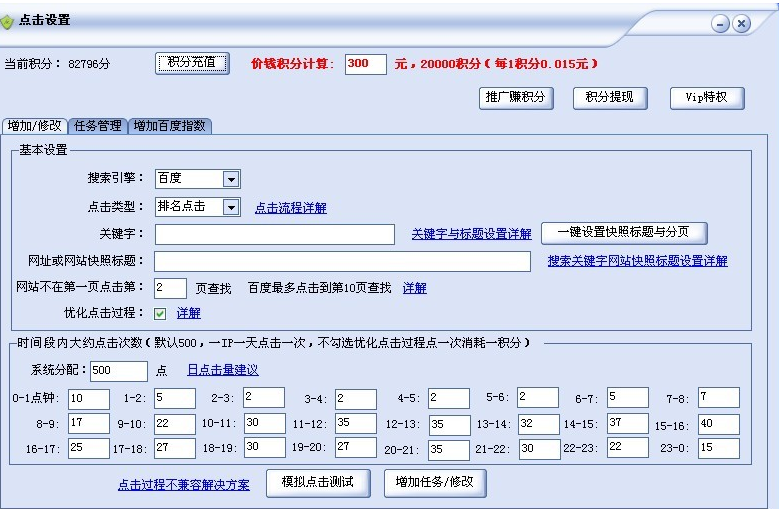The image size is (779, 509).
Task: Open the 关键字与标题设置详解 link
Action: click(471, 234)
